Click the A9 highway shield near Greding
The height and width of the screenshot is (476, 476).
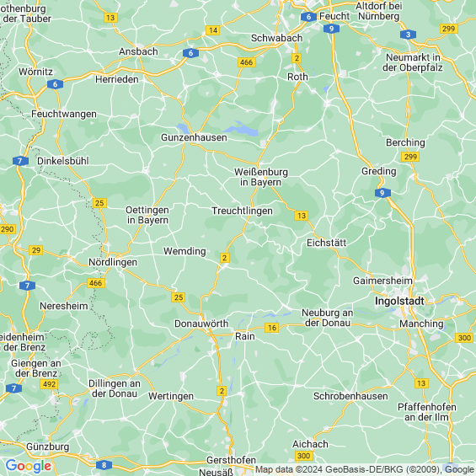(x=382, y=193)
